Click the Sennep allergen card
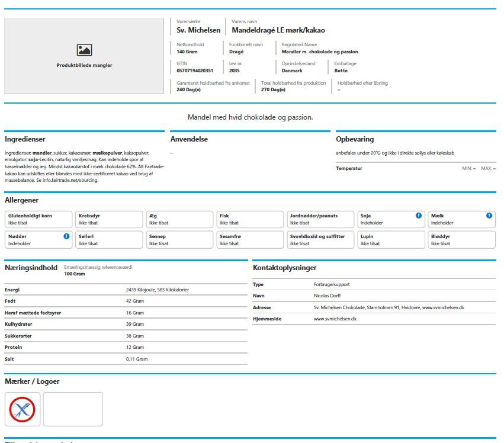 [179, 240]
